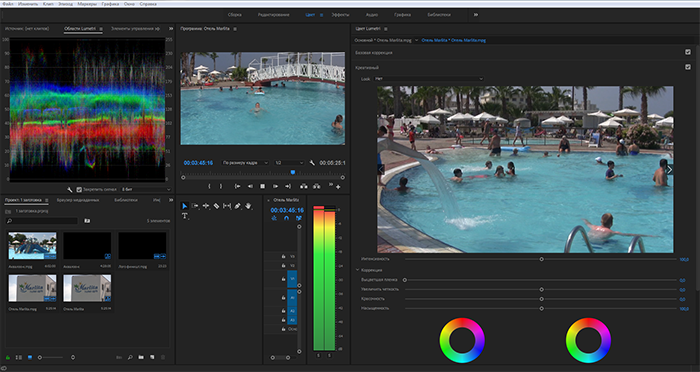Click the shadow tint color wheel

[462, 340]
